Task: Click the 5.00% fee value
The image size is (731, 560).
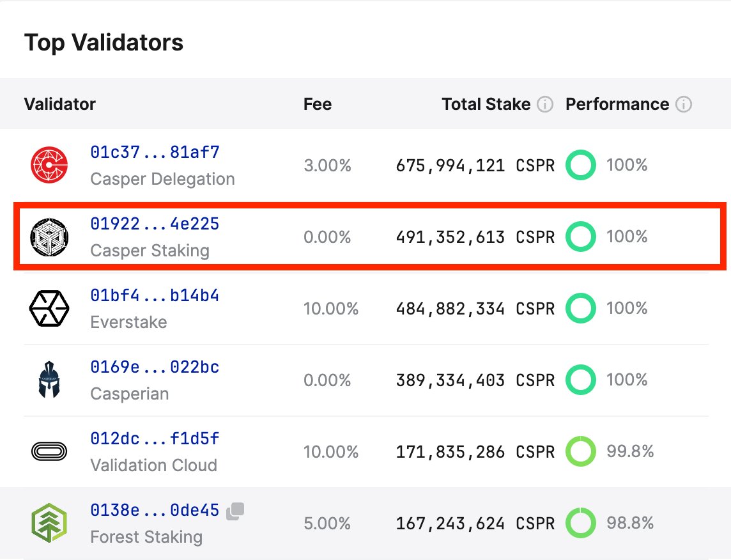Action: [x=327, y=523]
